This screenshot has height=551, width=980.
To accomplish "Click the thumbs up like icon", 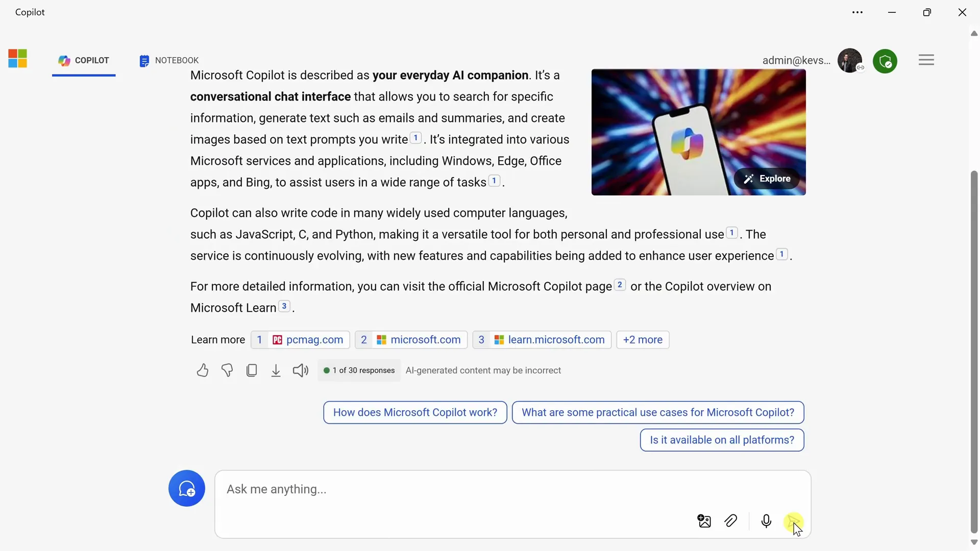I will tap(203, 370).
